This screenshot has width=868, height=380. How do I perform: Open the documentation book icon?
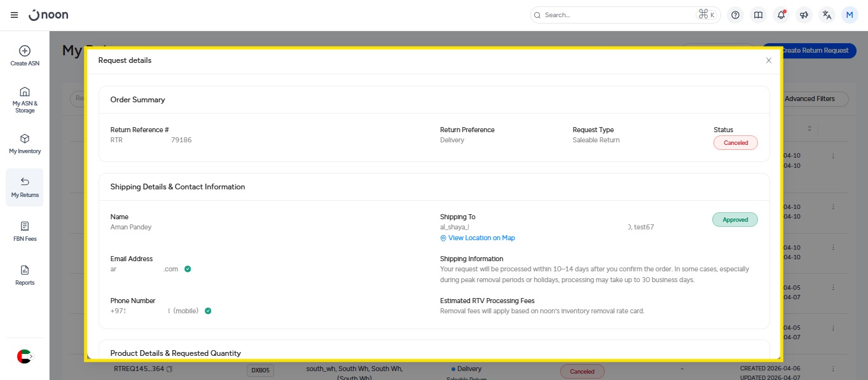coord(758,15)
